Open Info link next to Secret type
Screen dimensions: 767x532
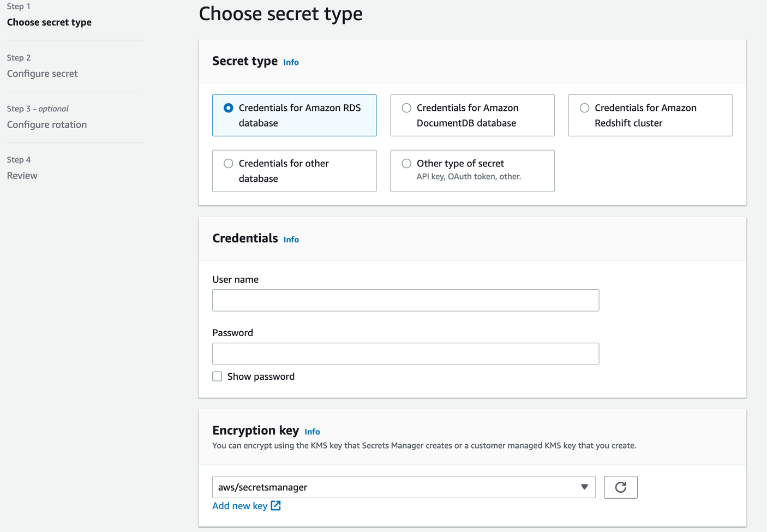291,62
